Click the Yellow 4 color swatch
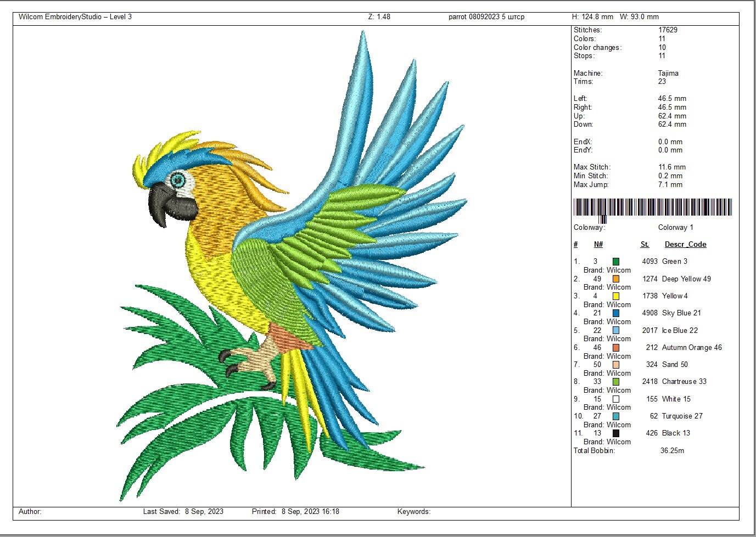Viewport: 756px width, 537px height. (x=617, y=296)
